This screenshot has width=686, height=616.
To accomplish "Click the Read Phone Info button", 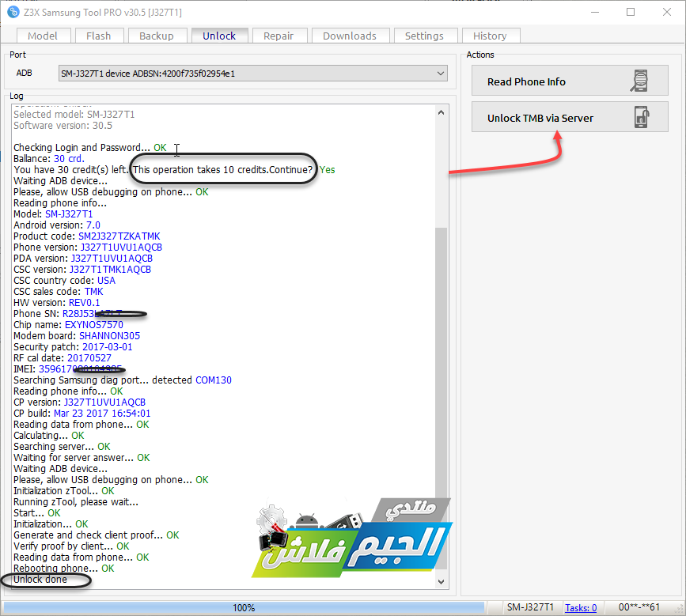I will [570, 81].
